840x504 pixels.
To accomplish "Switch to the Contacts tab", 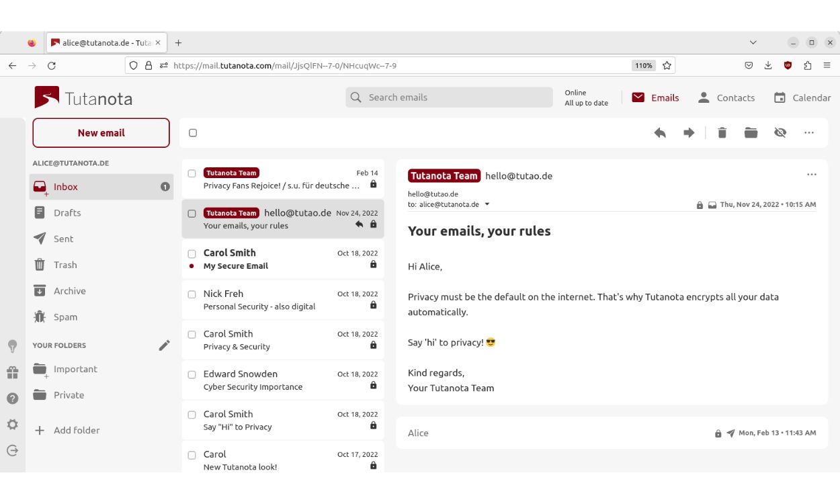I will coord(727,97).
